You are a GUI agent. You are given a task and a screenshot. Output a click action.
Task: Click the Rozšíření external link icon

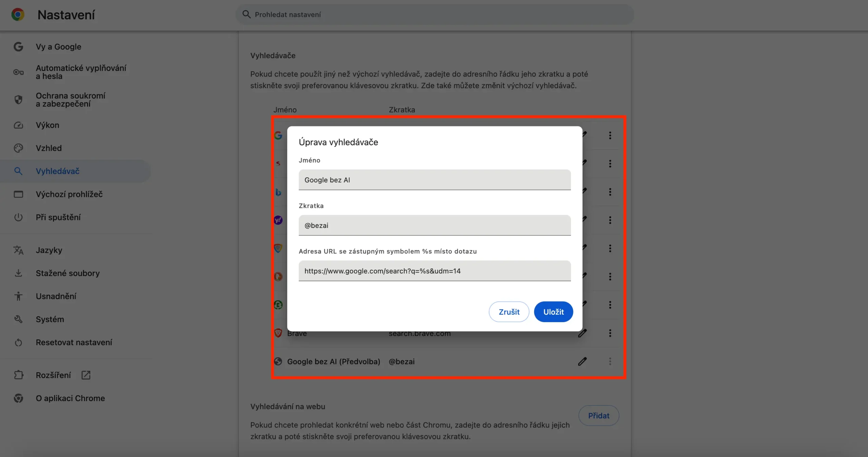tap(86, 375)
